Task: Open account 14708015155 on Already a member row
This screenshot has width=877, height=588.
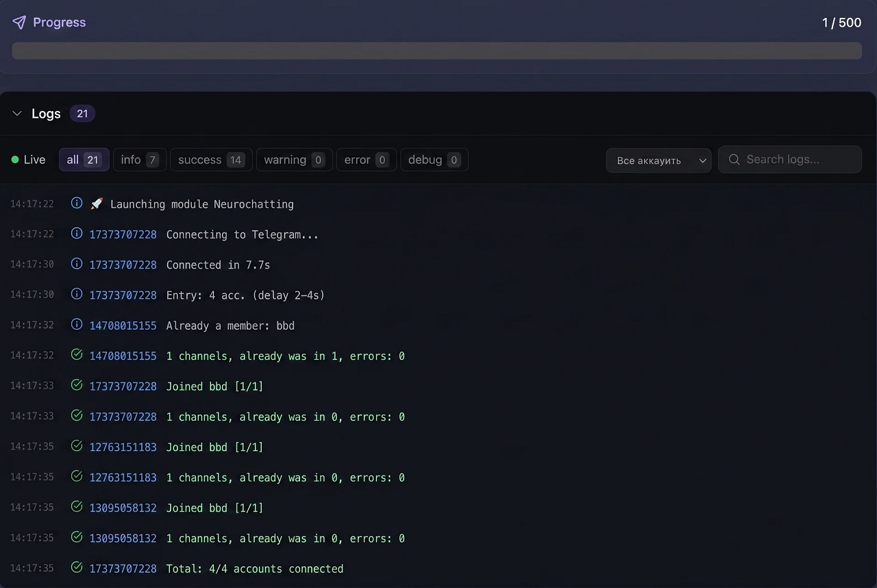Action: 123,326
